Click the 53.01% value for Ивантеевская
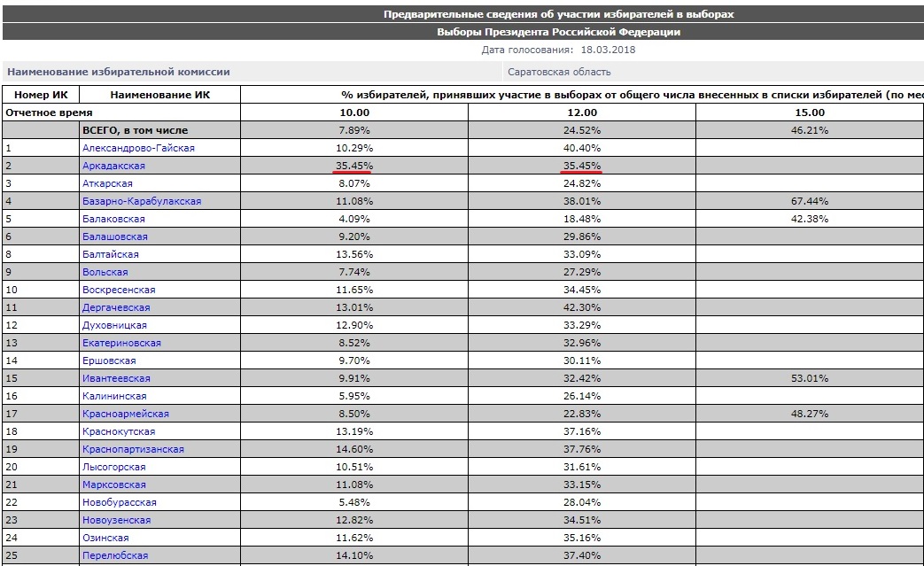This screenshot has width=924, height=566. coord(810,377)
